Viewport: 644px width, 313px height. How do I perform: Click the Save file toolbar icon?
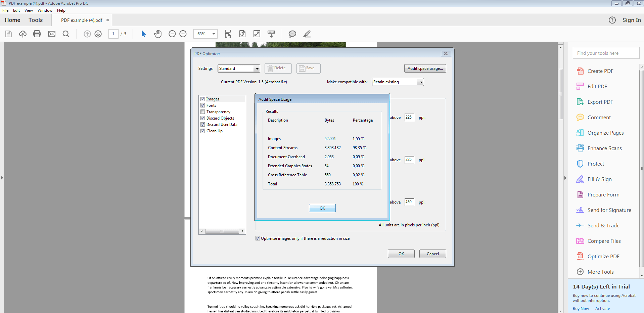[8, 34]
